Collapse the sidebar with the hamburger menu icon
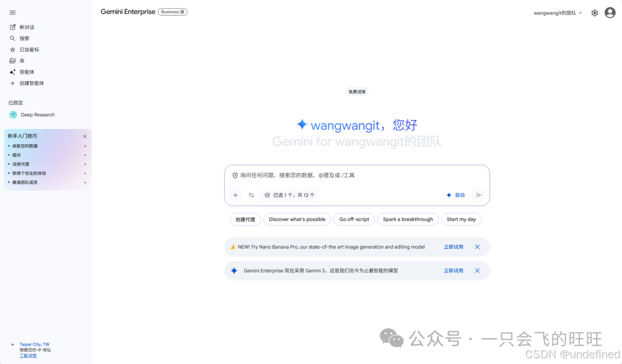Viewport: 622px width, 364px height. 13,13
